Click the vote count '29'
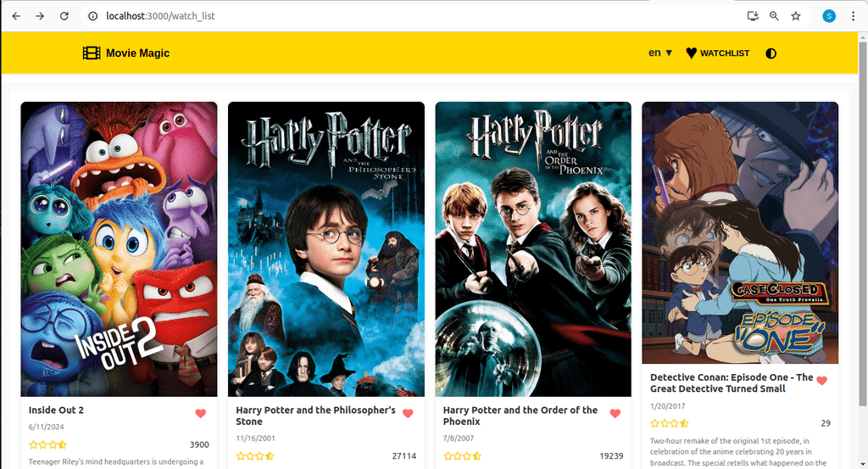The height and width of the screenshot is (469, 868). point(826,423)
